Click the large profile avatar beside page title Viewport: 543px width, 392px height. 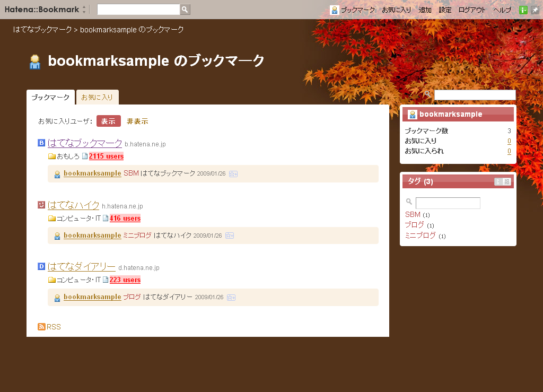(x=35, y=62)
